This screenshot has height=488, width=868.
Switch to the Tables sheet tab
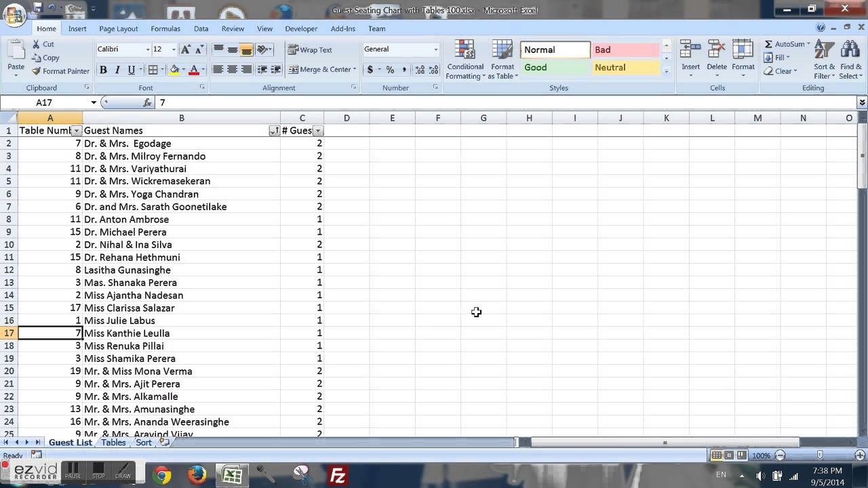click(x=113, y=442)
